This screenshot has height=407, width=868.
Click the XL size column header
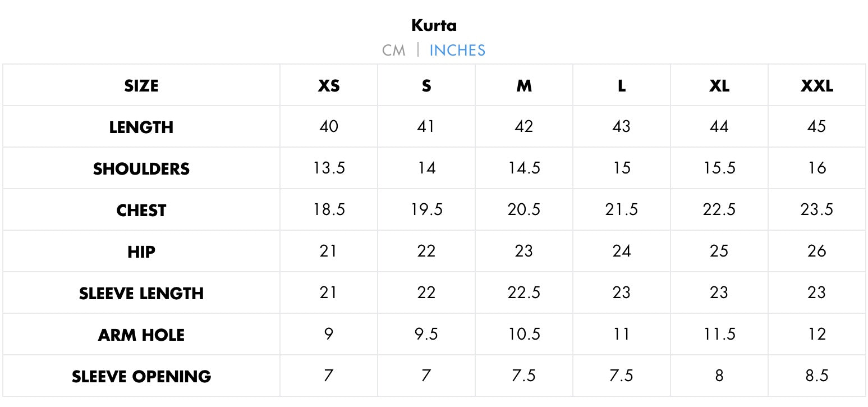click(x=719, y=86)
